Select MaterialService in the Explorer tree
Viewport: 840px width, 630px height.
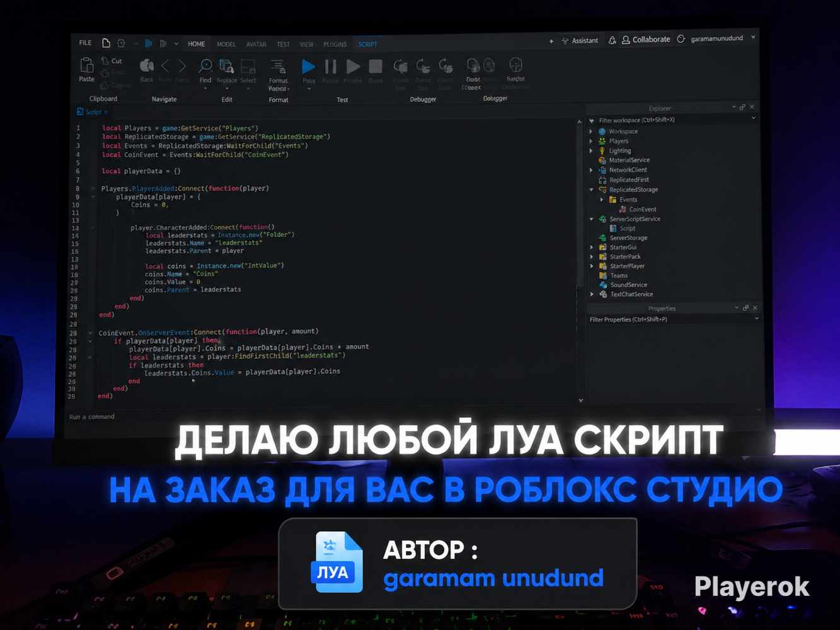(629, 160)
